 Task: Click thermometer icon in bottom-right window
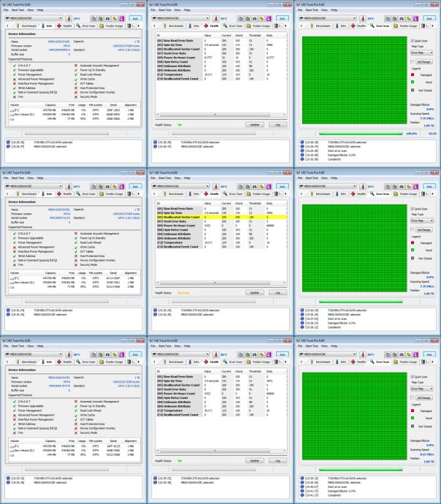pos(363,354)
